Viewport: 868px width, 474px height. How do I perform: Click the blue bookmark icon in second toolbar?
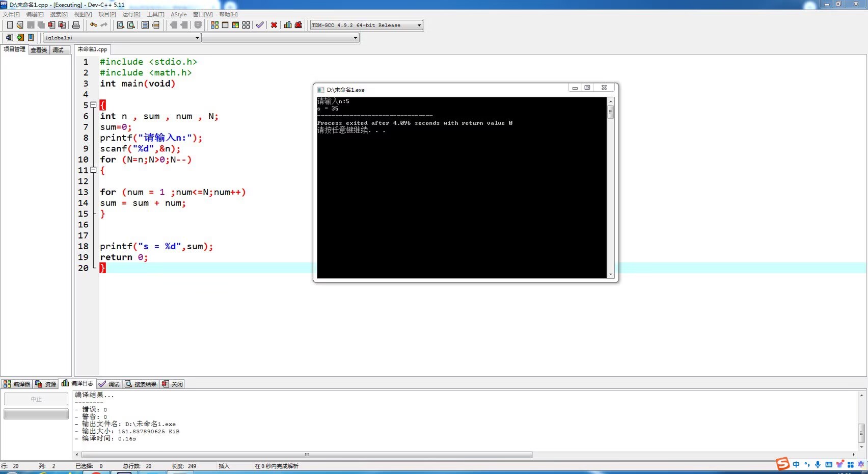click(x=31, y=38)
